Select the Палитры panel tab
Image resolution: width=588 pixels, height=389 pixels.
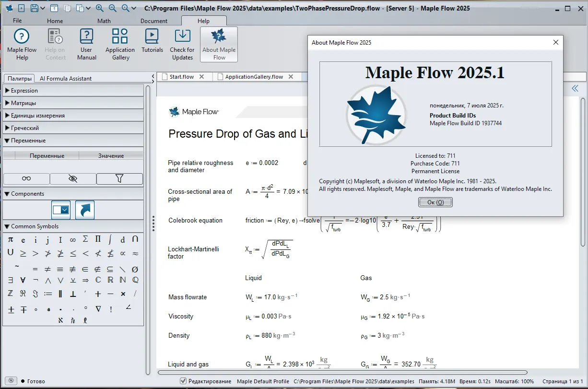click(20, 78)
